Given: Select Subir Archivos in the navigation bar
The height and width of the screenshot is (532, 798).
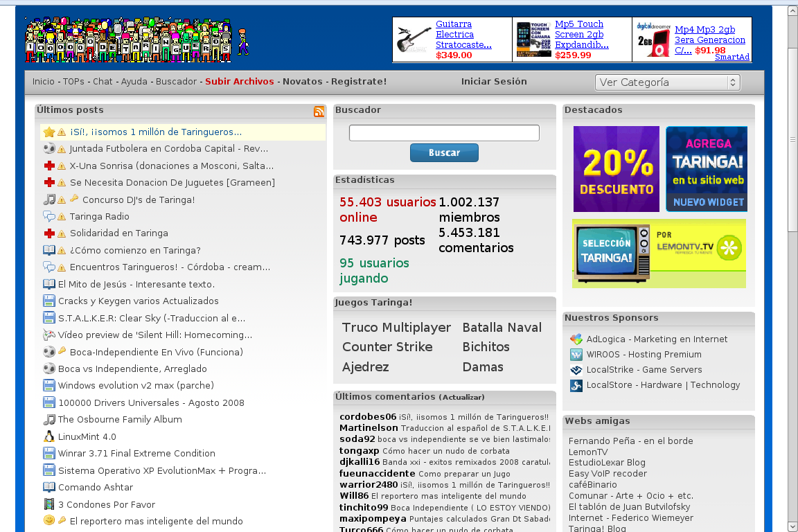Looking at the screenshot, I should (239, 82).
